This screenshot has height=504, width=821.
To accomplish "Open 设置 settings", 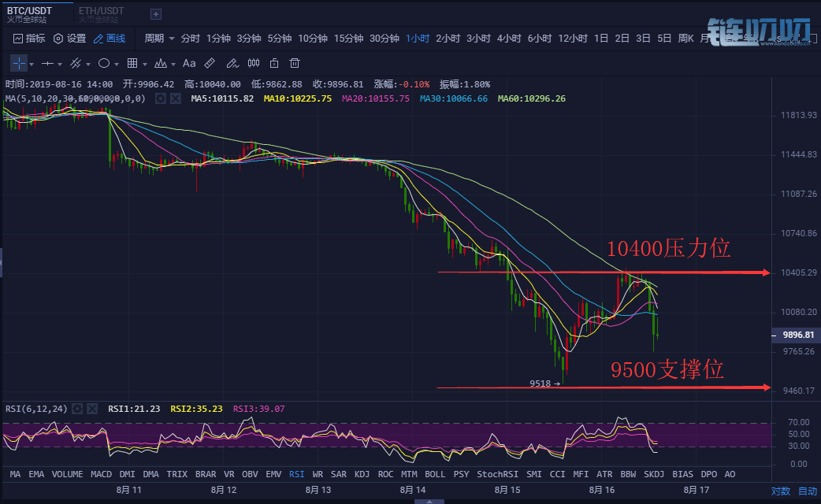I will pos(69,38).
